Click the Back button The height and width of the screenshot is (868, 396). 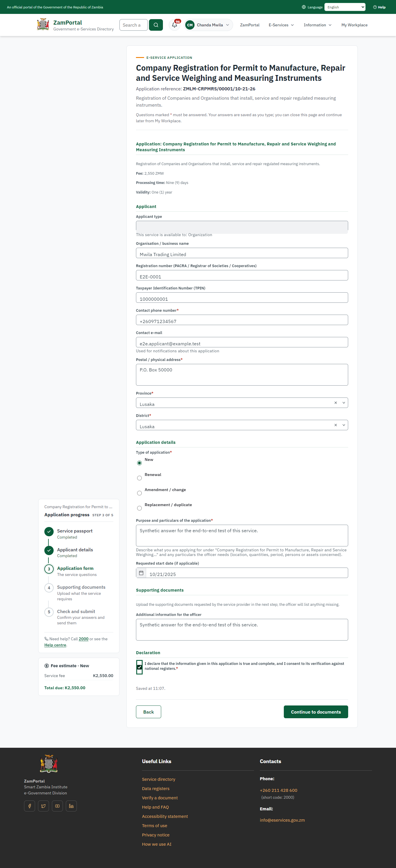148,712
